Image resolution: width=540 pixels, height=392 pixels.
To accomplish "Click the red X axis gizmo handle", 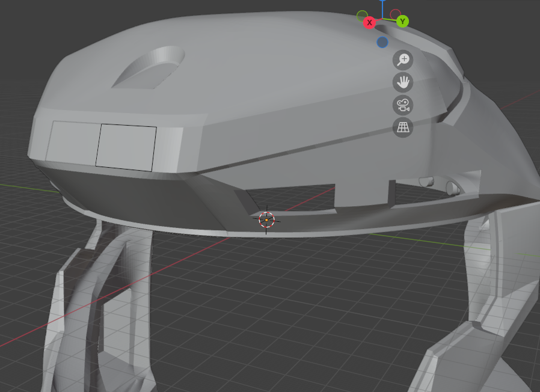I will pos(370,23).
